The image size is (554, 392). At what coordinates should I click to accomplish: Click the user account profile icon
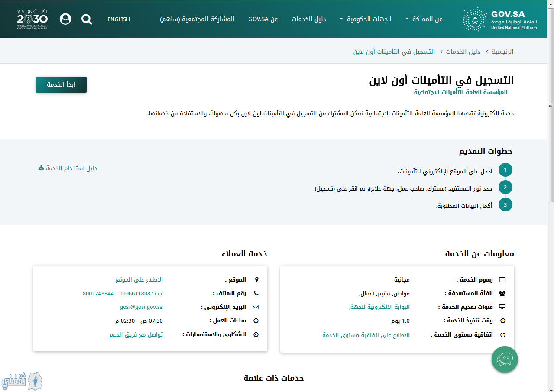(65, 19)
